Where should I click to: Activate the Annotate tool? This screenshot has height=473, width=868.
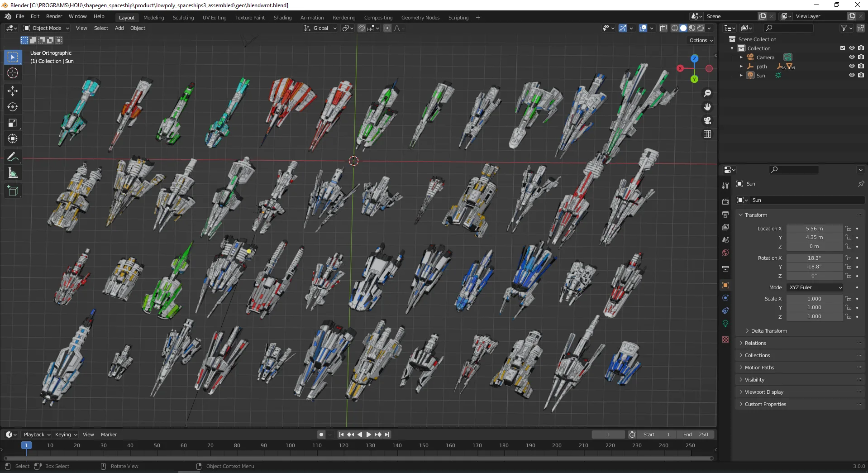tap(13, 157)
